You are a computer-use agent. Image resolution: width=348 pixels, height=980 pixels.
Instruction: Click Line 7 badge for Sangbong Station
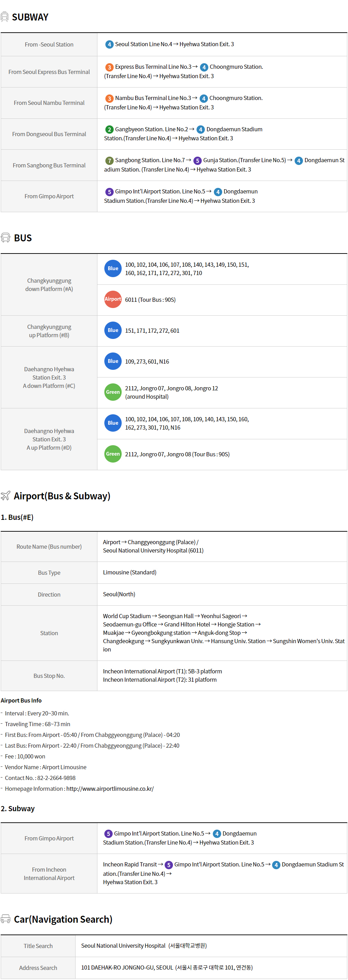pos(110,160)
